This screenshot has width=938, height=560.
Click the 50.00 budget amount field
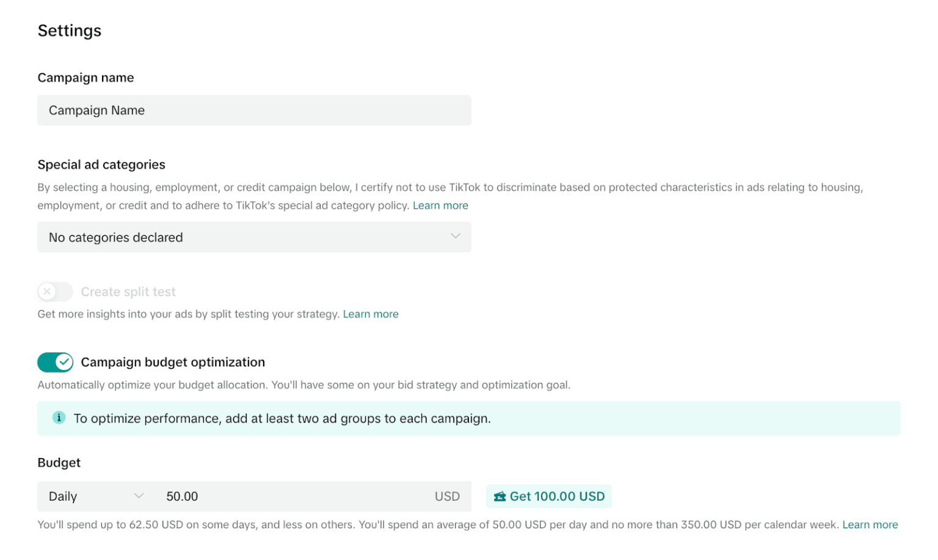point(293,497)
